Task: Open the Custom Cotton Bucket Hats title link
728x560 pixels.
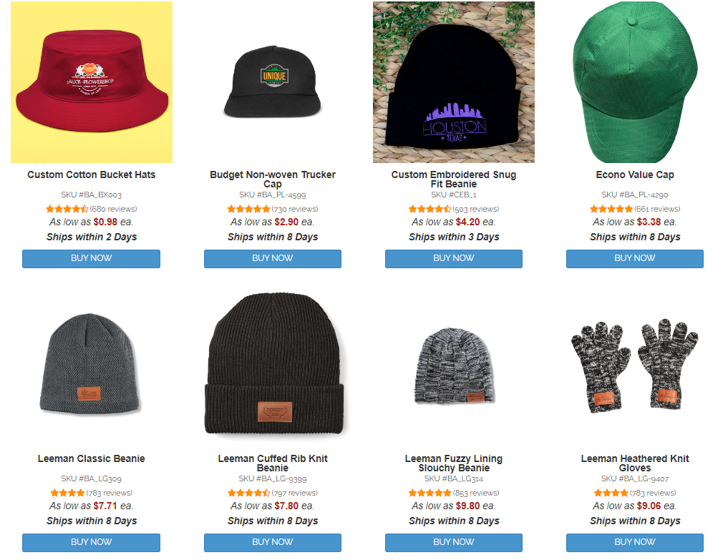Action: (92, 175)
